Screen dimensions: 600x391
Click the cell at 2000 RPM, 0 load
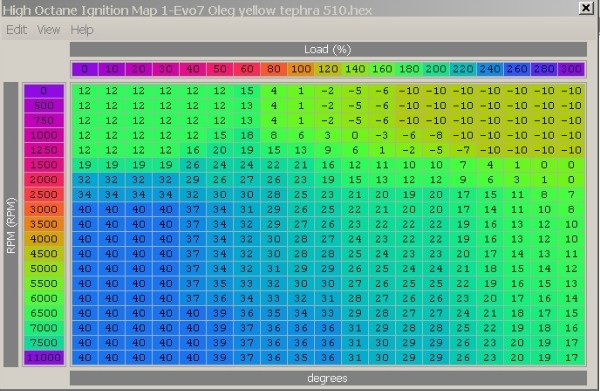click(x=85, y=180)
